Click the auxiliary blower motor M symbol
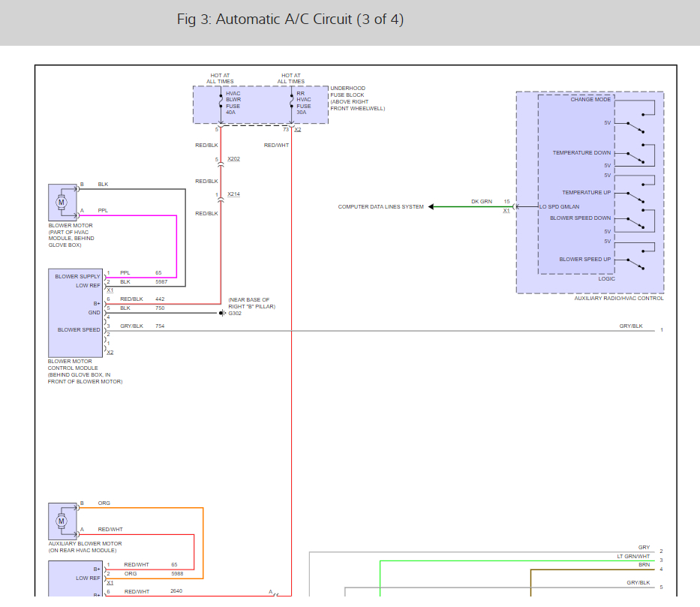 (x=62, y=521)
